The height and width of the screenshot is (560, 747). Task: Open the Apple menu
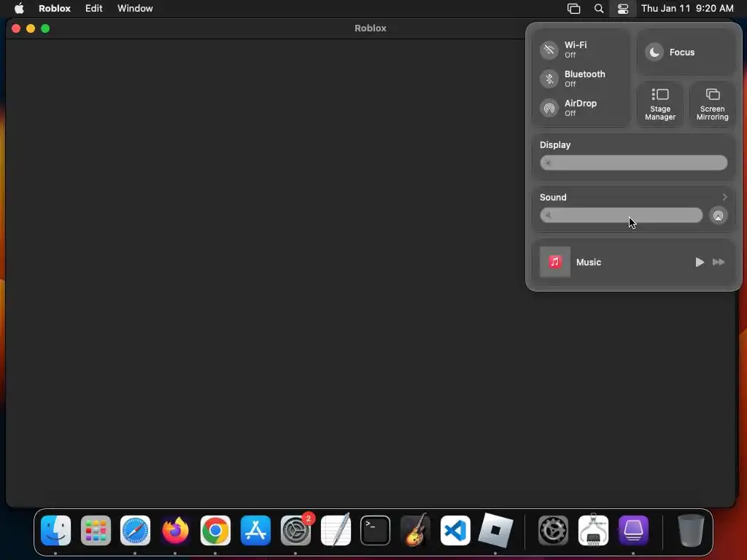coord(19,9)
